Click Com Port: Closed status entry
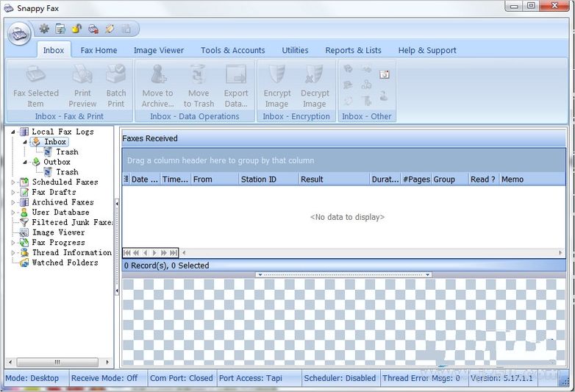The image size is (575, 392). [x=182, y=378]
